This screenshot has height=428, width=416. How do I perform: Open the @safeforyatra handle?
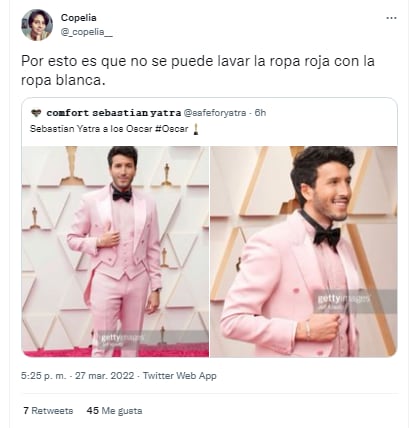pyautogui.click(x=215, y=113)
